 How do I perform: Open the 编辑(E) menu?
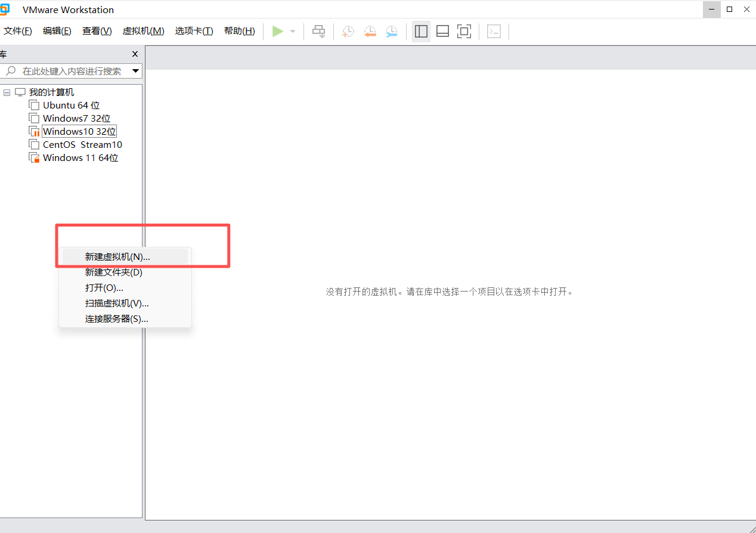pyautogui.click(x=57, y=32)
